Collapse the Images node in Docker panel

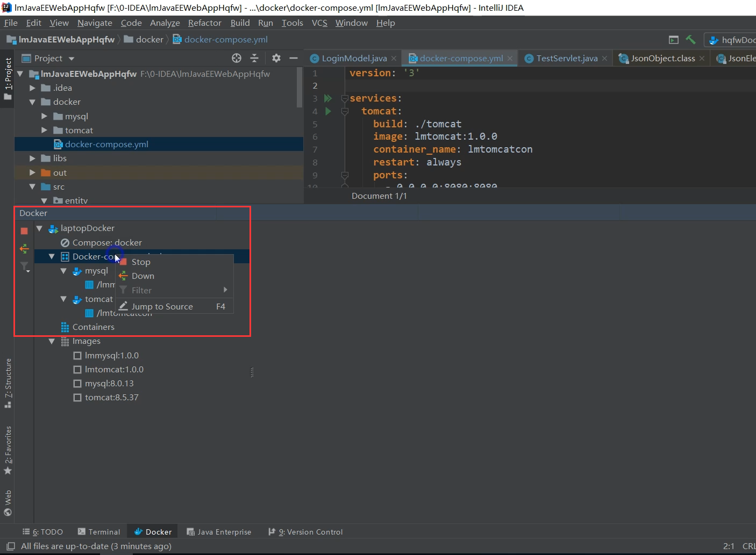[x=52, y=341]
